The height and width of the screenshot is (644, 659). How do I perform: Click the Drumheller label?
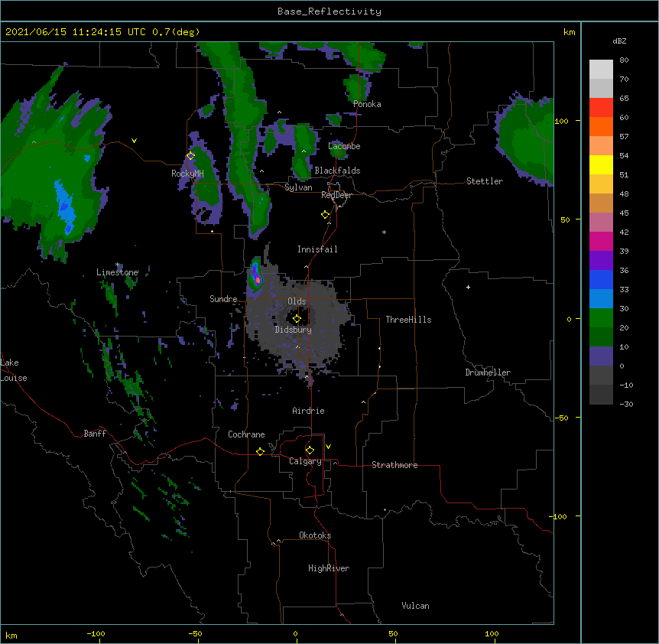tap(488, 372)
